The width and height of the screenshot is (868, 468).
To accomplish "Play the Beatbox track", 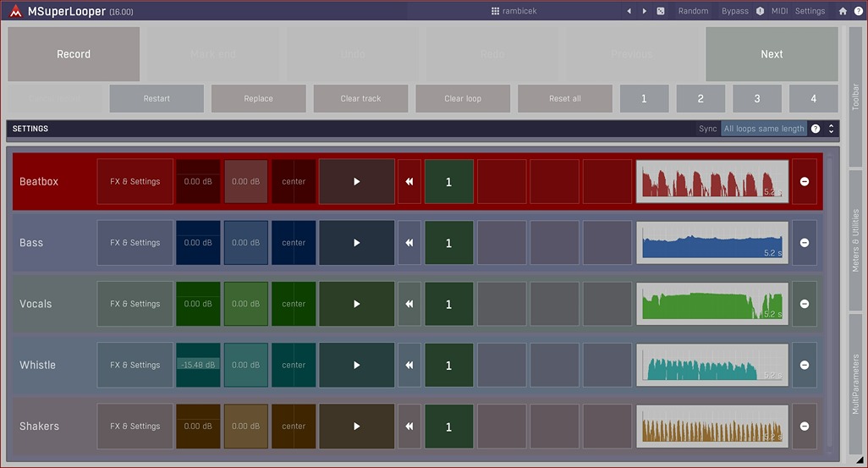I will coord(356,181).
